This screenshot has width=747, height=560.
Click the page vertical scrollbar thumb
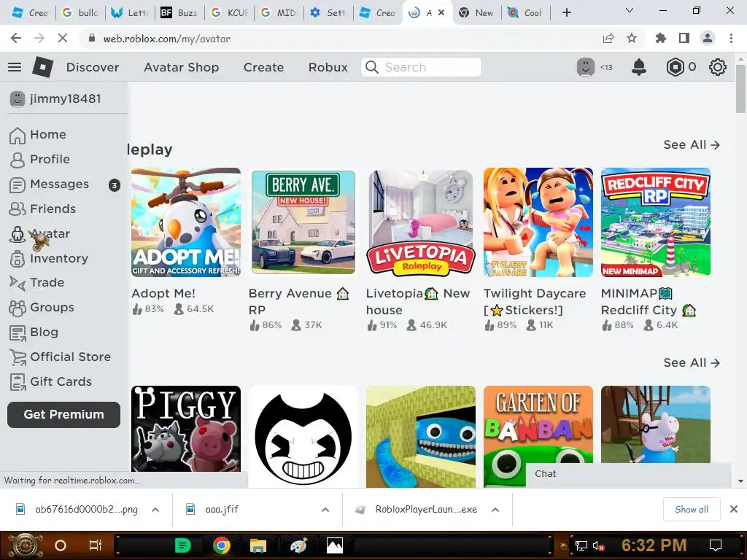coord(740,88)
